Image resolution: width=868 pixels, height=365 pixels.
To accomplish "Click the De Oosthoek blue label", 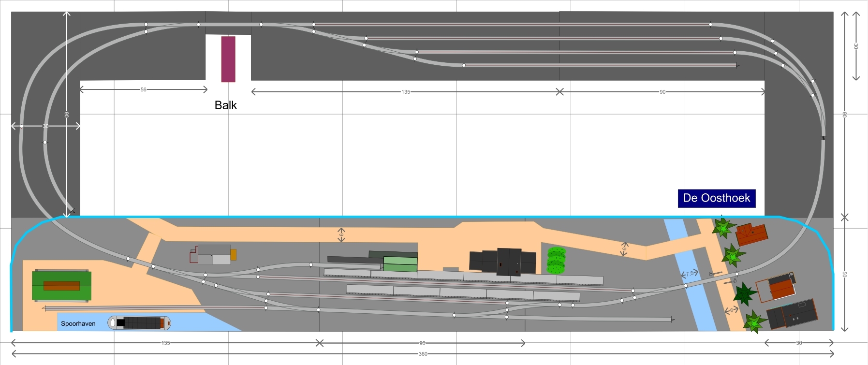I will click(x=716, y=198).
